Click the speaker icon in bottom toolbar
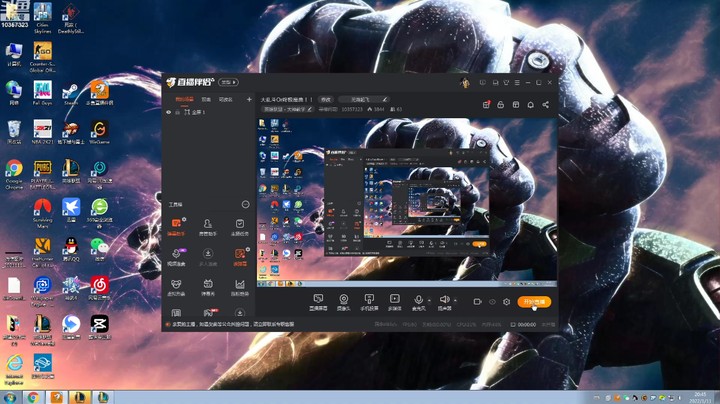The width and height of the screenshot is (720, 404). pyautogui.click(x=444, y=300)
